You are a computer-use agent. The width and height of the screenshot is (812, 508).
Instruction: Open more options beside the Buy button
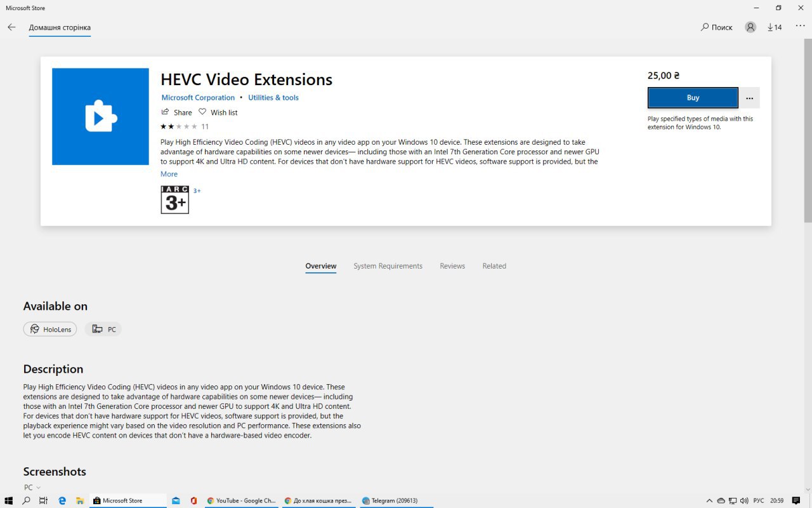point(750,98)
